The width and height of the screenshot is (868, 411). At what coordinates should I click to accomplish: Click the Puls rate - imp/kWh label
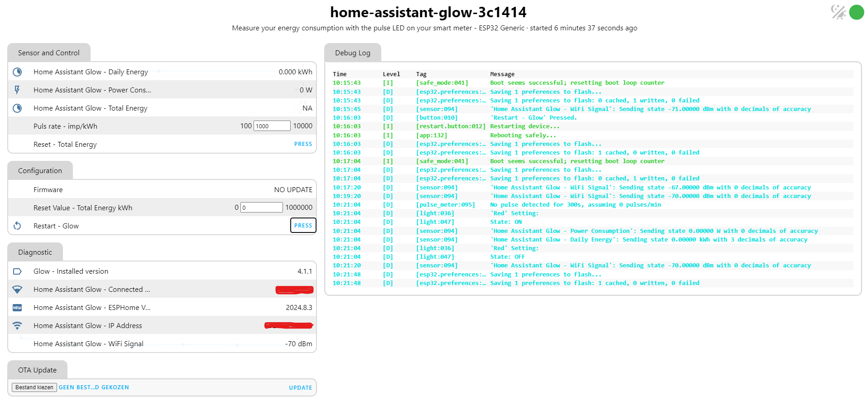click(x=65, y=126)
